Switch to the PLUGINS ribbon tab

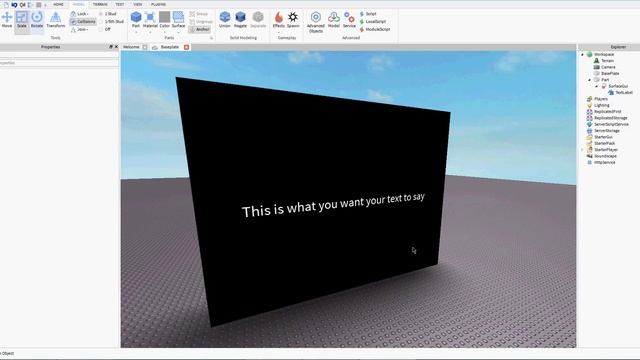click(x=158, y=4)
